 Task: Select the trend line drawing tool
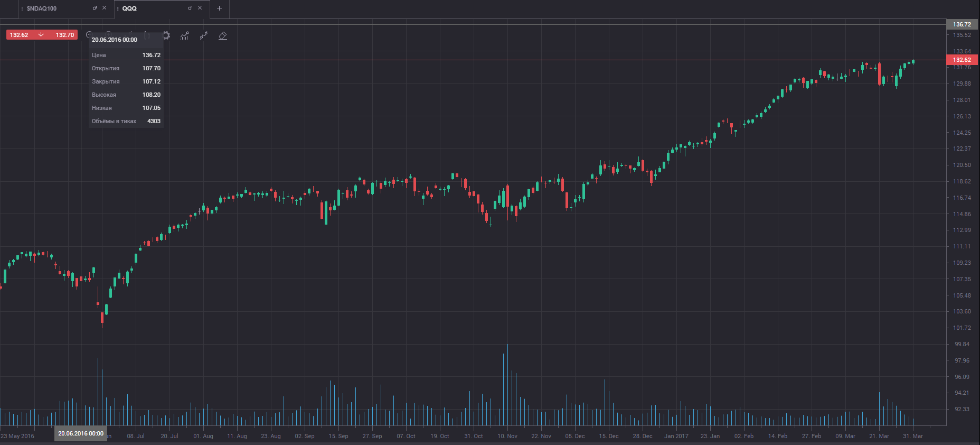204,35
